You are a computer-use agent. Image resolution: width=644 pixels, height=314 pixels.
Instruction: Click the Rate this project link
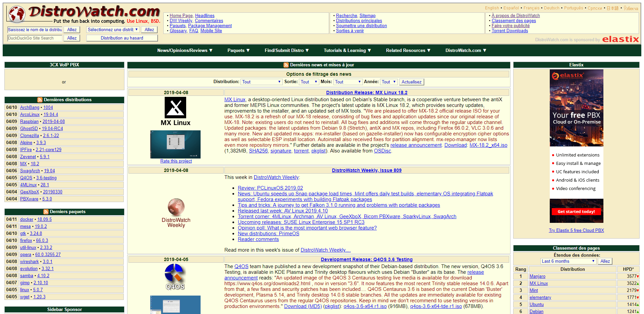tap(176, 161)
